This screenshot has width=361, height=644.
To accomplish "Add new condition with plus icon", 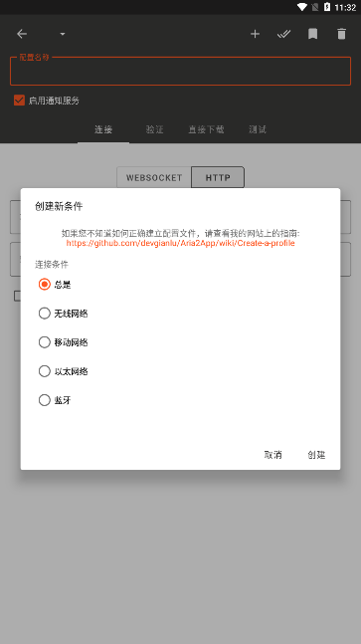I will [255, 34].
